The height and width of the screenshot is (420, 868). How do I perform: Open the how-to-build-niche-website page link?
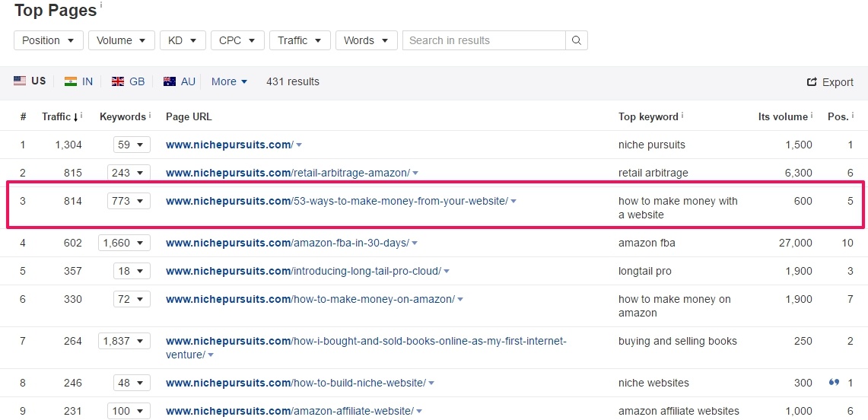[x=296, y=383]
